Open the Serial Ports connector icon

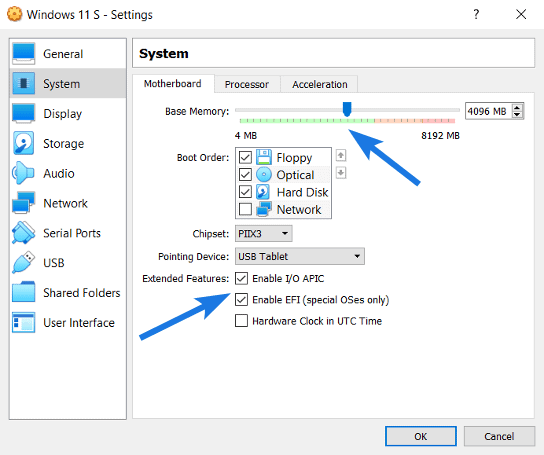pos(24,233)
